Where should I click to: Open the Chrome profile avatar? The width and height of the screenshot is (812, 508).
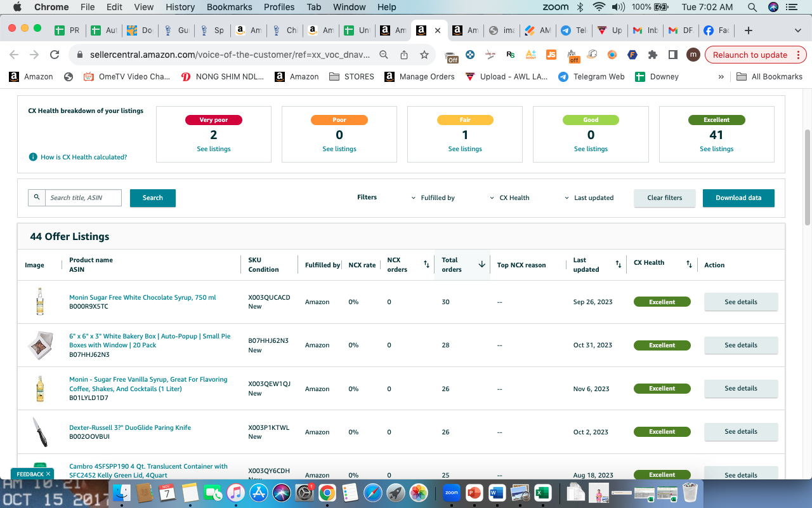point(693,55)
